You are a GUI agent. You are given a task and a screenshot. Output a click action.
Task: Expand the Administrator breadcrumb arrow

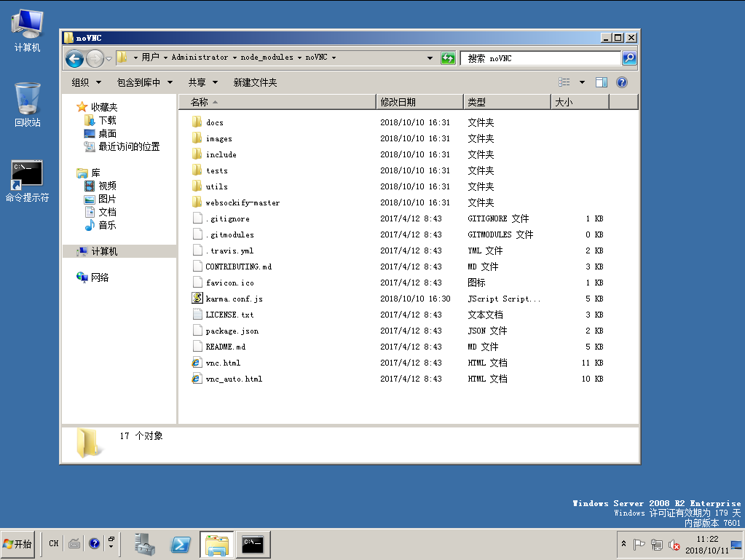[234, 58]
